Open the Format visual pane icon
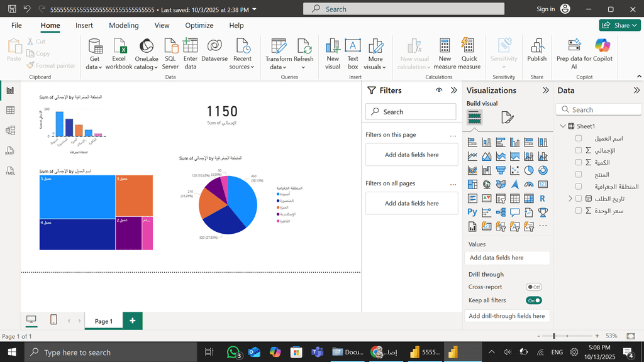The height and width of the screenshot is (362, 644). 507,118
